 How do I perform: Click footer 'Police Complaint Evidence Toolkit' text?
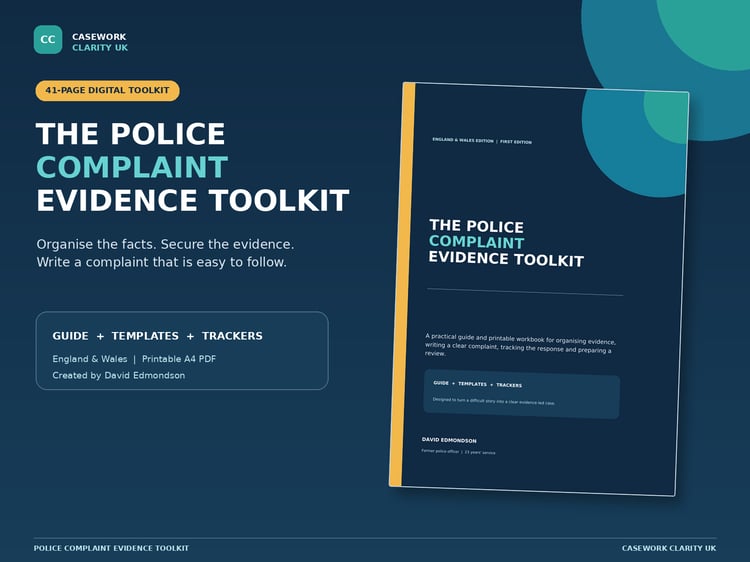click(x=111, y=548)
